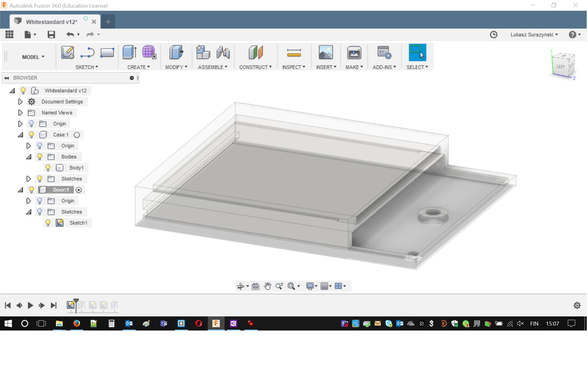Image resolution: width=588 pixels, height=366 pixels.
Task: Click the LEFT face of the ViewCube
Action: click(x=560, y=67)
